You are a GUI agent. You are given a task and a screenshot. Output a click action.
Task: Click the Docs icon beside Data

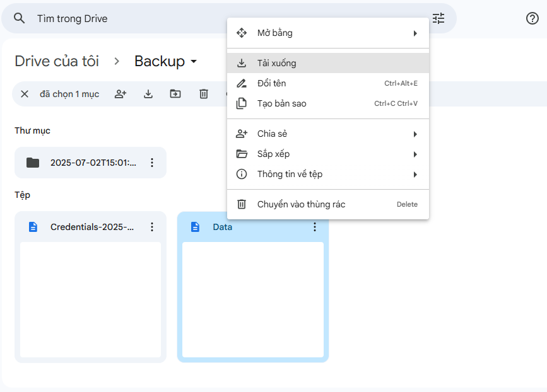(196, 227)
